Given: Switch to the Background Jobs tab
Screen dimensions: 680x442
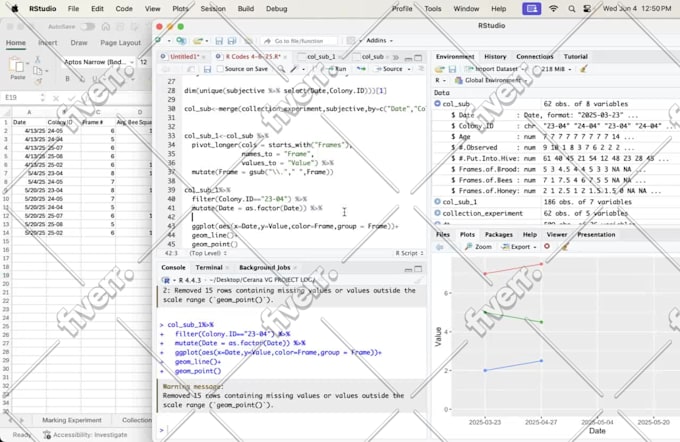Looking at the screenshot, I should pyautogui.click(x=265, y=268).
